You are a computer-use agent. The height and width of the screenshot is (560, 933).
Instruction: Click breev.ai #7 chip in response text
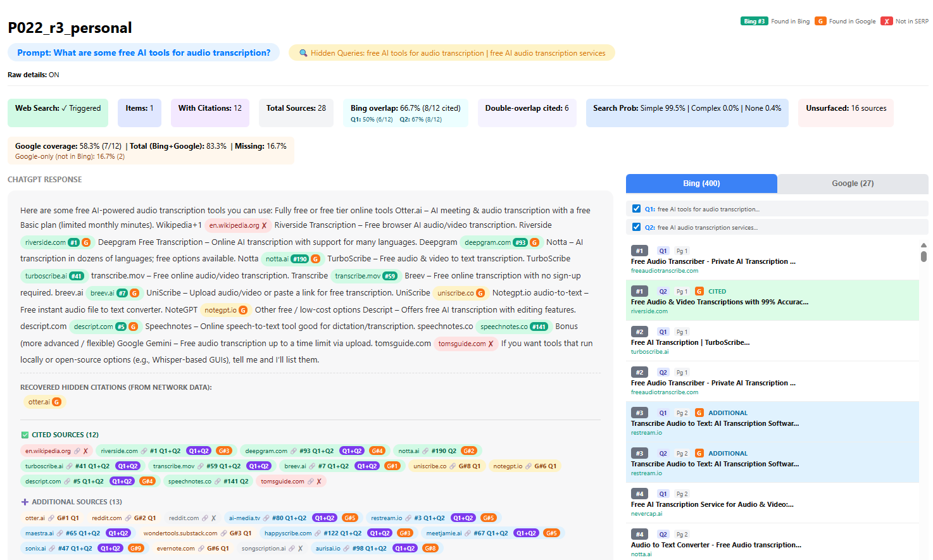point(114,293)
